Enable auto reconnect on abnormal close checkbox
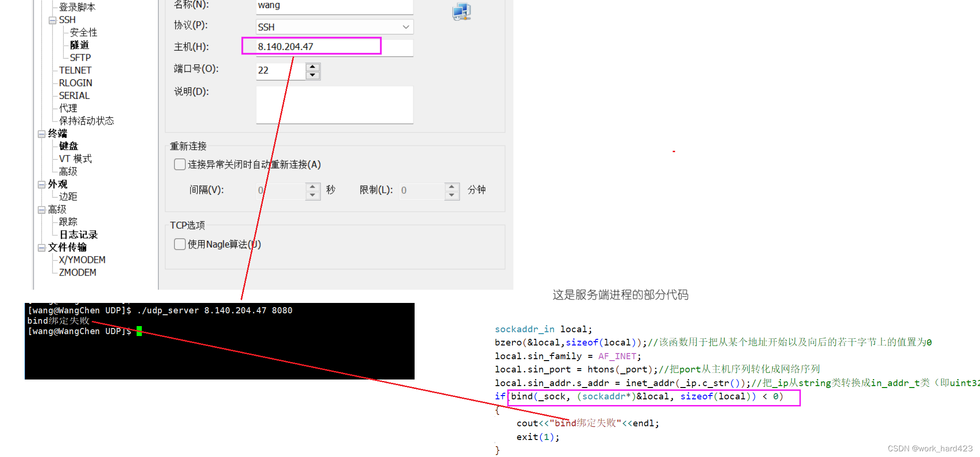This screenshot has height=457, width=980. [180, 164]
